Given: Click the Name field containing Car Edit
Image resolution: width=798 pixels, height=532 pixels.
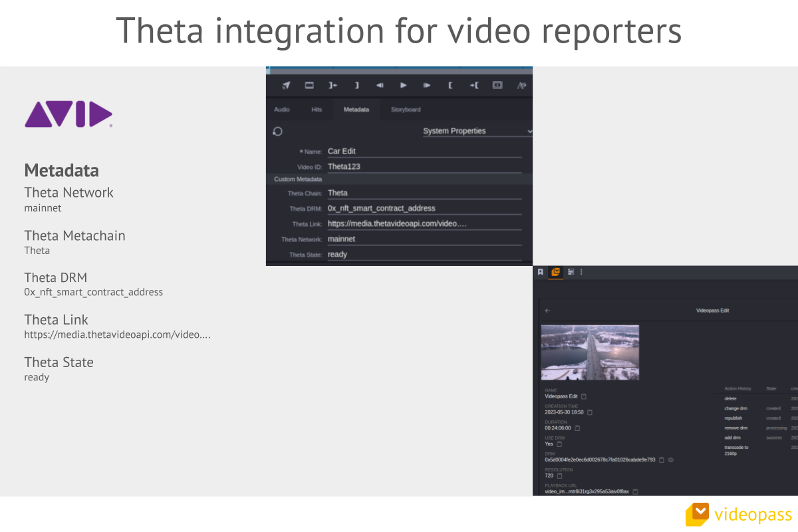Looking at the screenshot, I should tap(424, 151).
